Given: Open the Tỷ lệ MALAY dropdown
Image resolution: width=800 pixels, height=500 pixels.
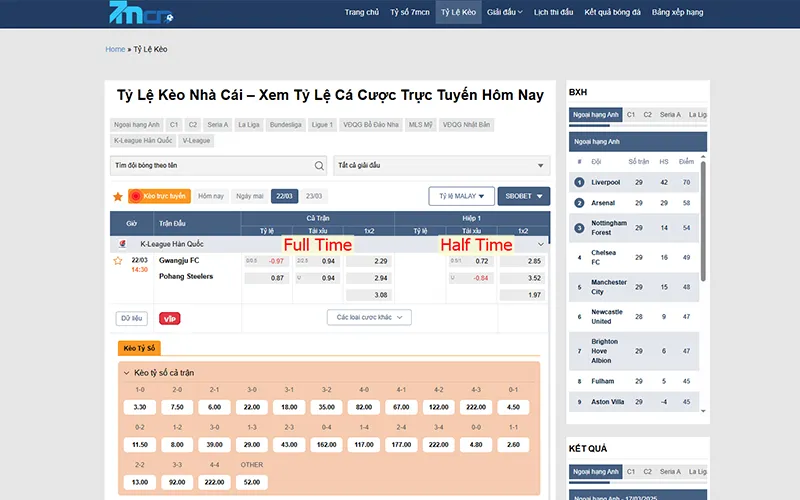Looking at the screenshot, I should (461, 196).
